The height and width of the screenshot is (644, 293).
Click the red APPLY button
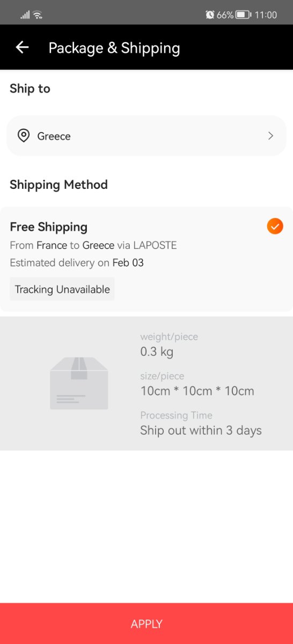[146, 623]
